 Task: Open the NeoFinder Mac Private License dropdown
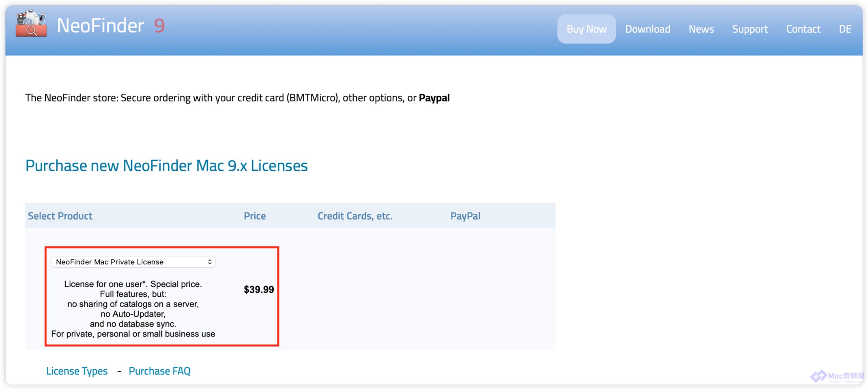(133, 262)
